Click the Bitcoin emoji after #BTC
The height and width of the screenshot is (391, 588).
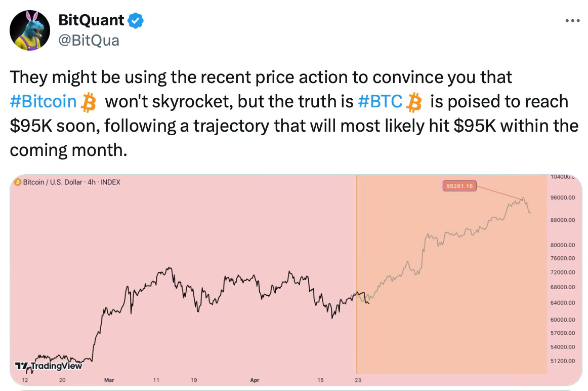click(x=414, y=102)
